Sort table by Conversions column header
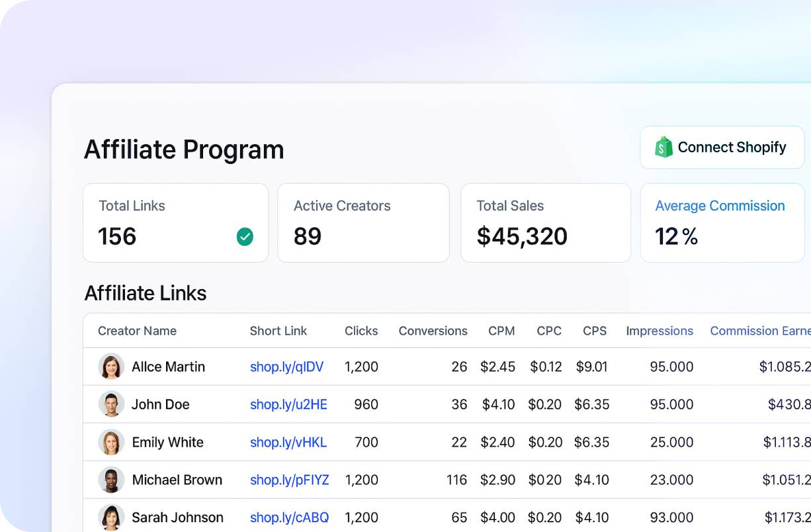Screen dimensions: 811x532 click(x=433, y=331)
